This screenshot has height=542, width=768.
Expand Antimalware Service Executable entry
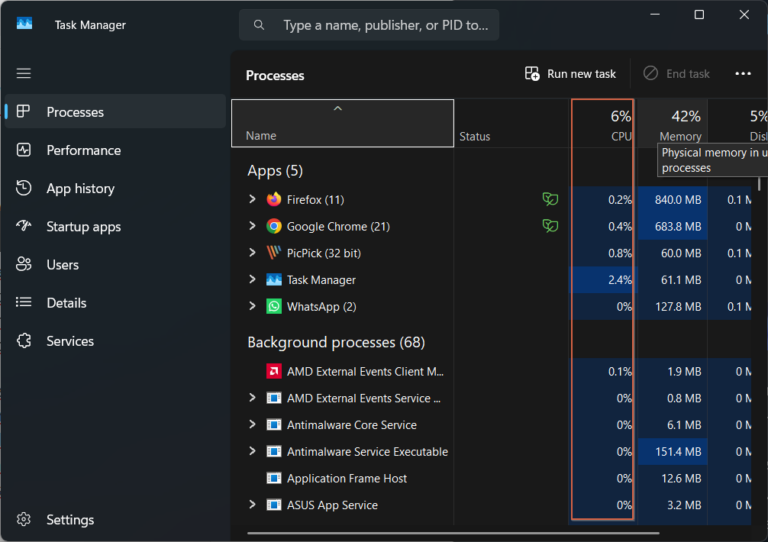pyautogui.click(x=253, y=452)
